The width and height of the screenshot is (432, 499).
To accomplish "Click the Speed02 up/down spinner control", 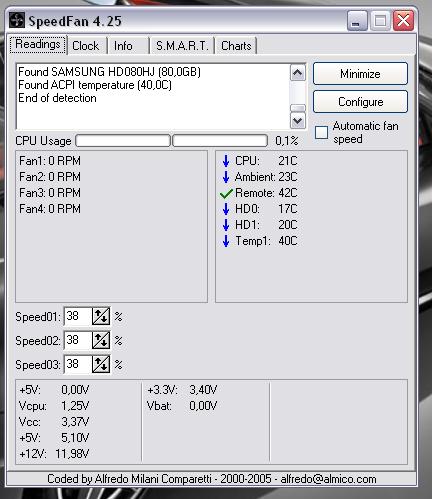I will (101, 340).
